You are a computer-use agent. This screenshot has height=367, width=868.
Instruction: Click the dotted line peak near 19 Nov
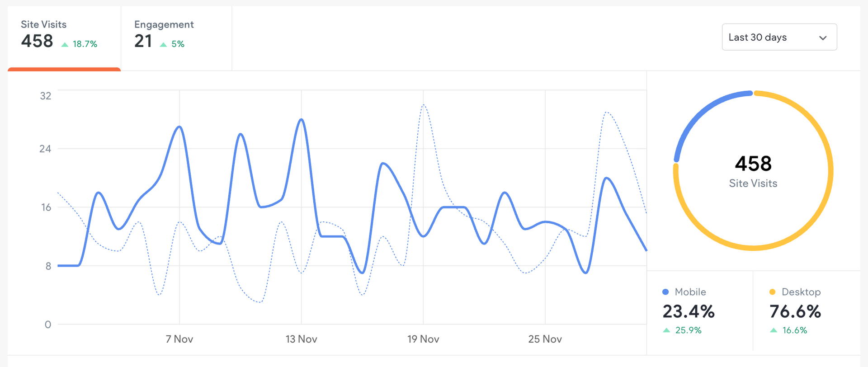pyautogui.click(x=424, y=105)
